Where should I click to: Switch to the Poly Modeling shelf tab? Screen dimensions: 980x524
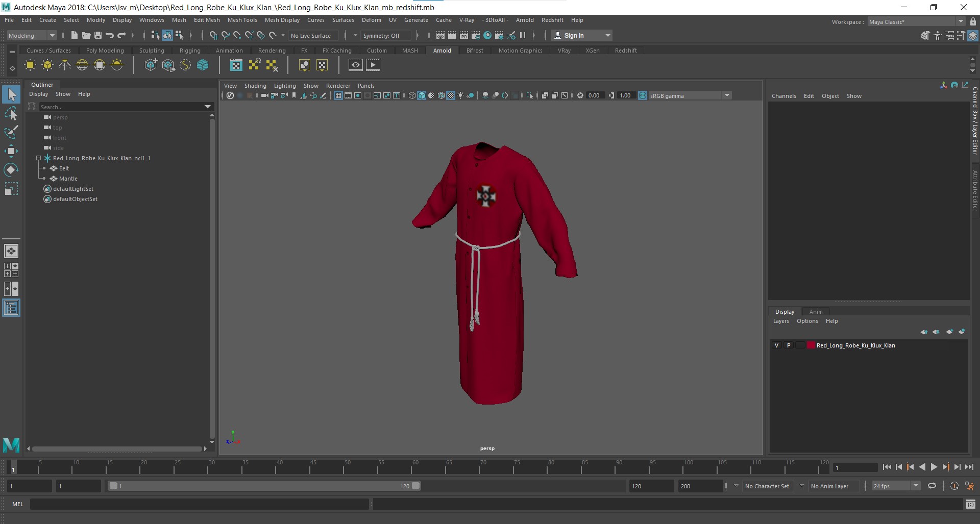(105, 51)
